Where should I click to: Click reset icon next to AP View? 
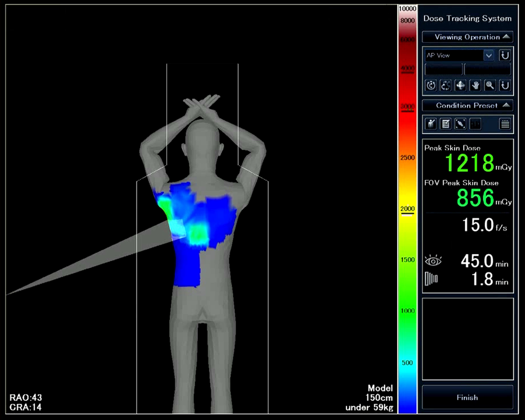505,55
